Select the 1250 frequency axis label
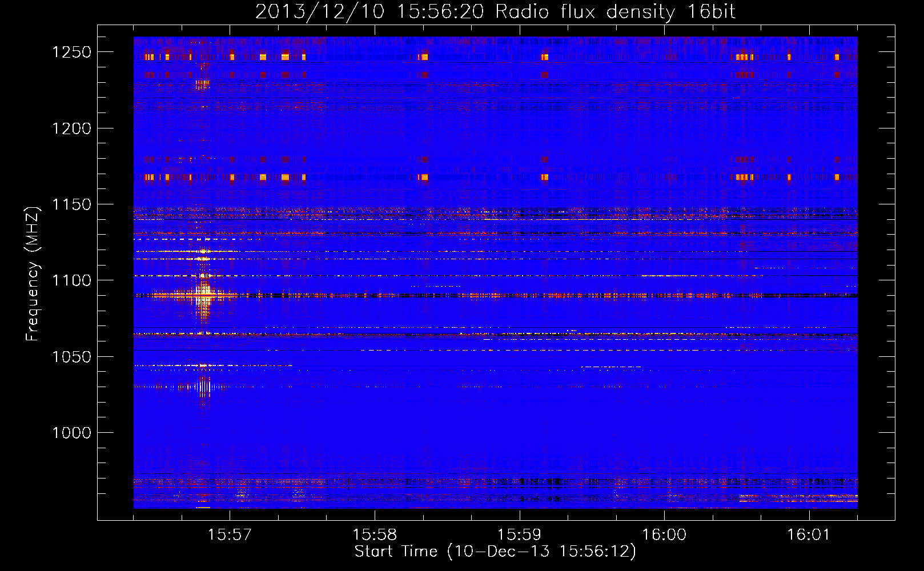The image size is (924, 571). pos(71,52)
